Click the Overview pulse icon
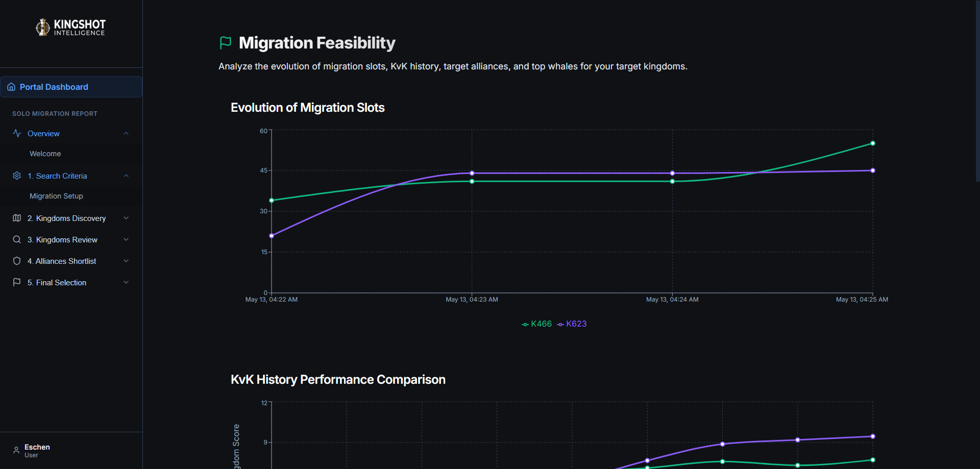 click(17, 133)
